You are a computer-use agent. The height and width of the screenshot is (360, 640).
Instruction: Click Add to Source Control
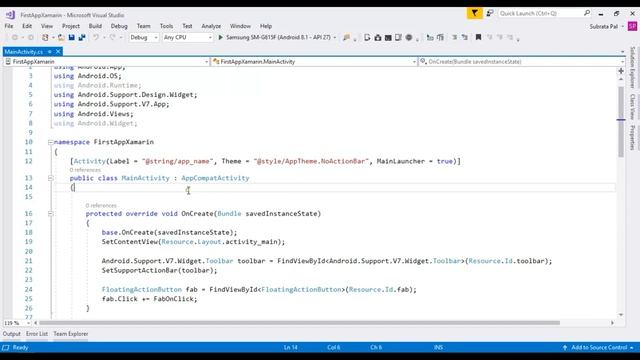pyautogui.click(x=599, y=347)
